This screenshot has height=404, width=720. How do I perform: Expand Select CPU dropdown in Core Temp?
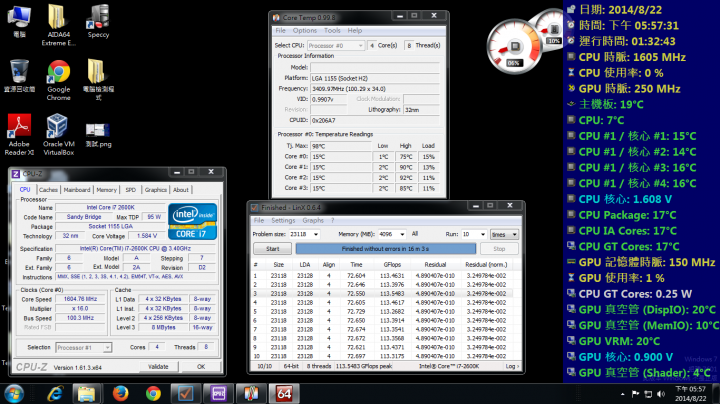[x=360, y=45]
